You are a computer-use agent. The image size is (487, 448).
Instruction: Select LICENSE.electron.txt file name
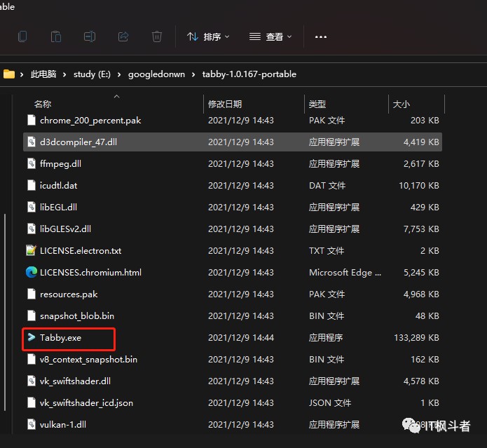(x=81, y=251)
